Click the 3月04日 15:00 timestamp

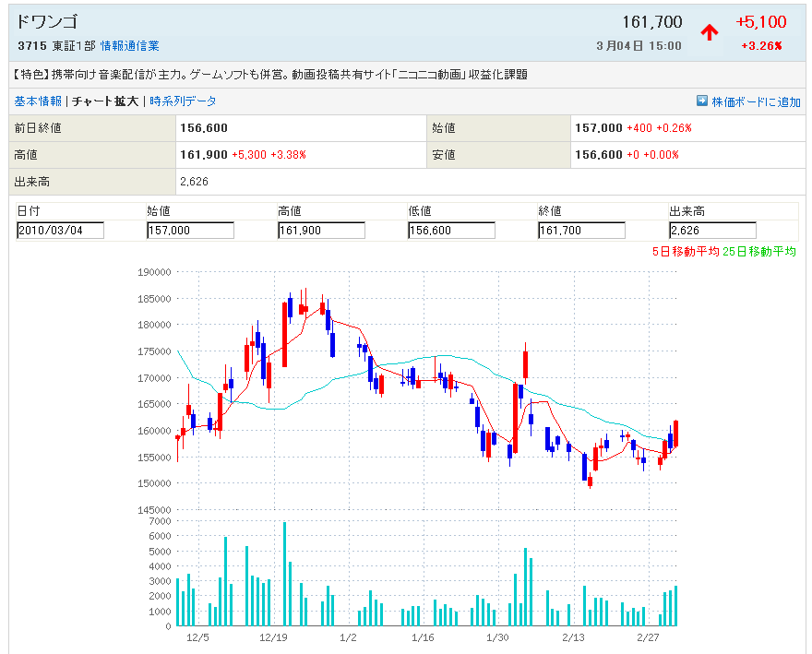tap(639, 46)
